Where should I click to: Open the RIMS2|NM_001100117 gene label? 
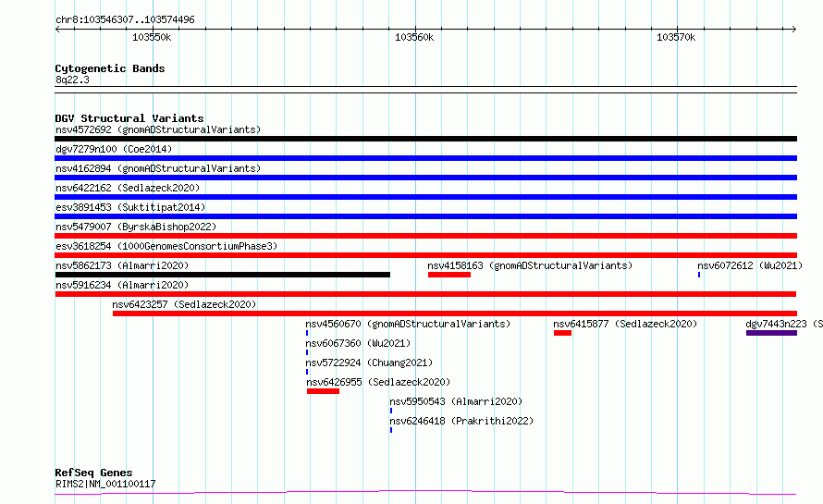105,484
